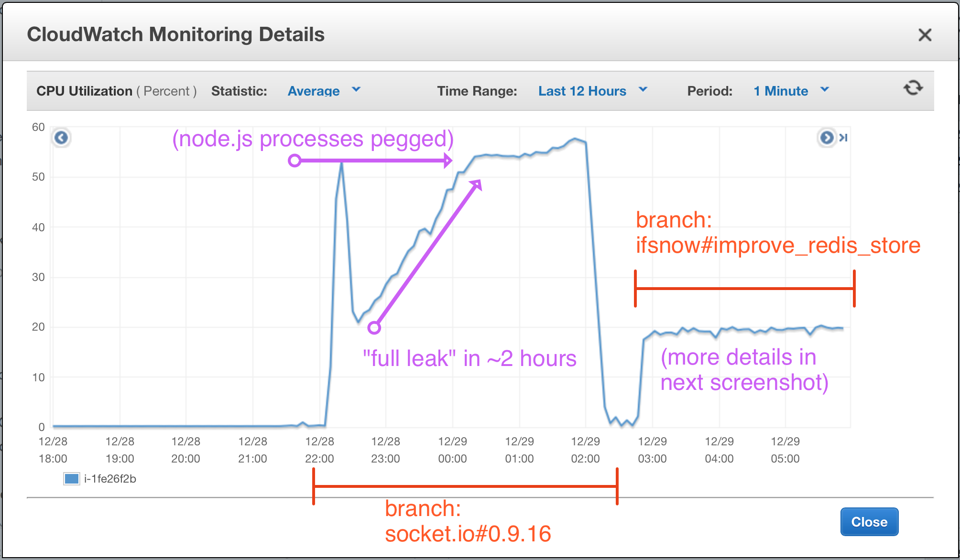Click the 12/29 00:00 x-axis label
Viewport: 960px width, 560px height.
coord(452,450)
